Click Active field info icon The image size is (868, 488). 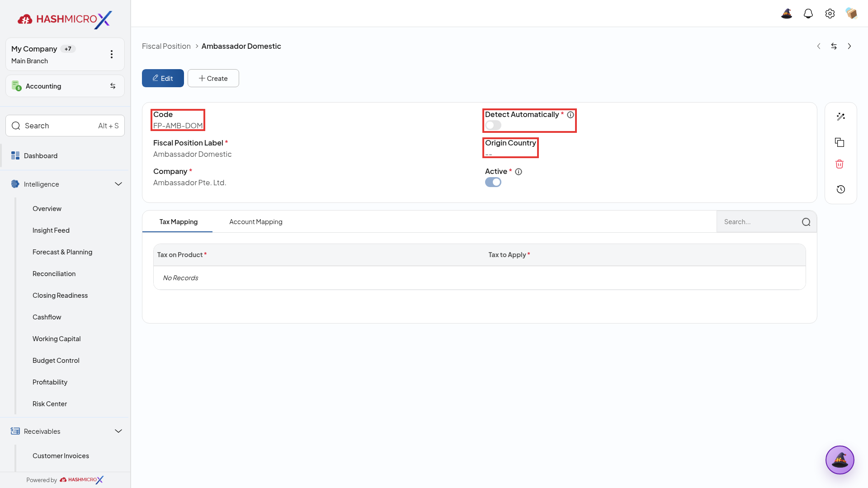519,172
